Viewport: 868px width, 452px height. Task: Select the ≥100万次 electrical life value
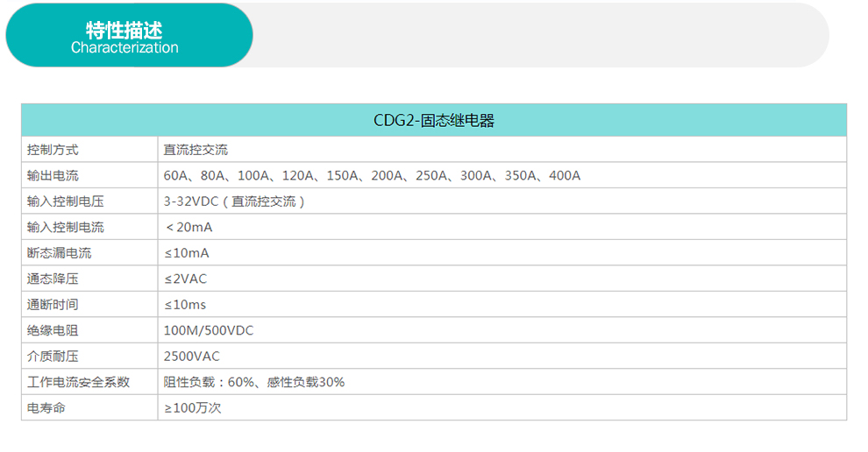[x=193, y=408]
